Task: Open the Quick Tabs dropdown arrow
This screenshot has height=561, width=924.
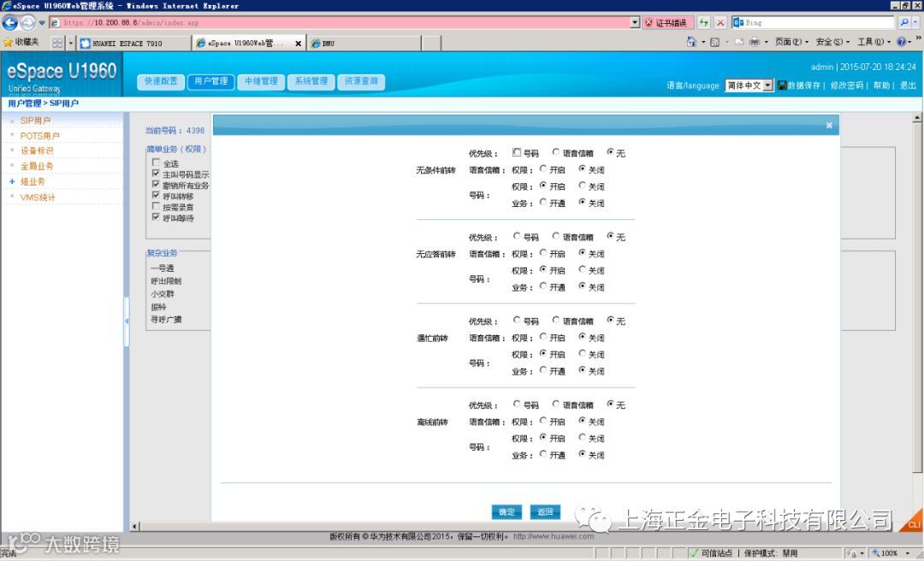Action: point(71,43)
